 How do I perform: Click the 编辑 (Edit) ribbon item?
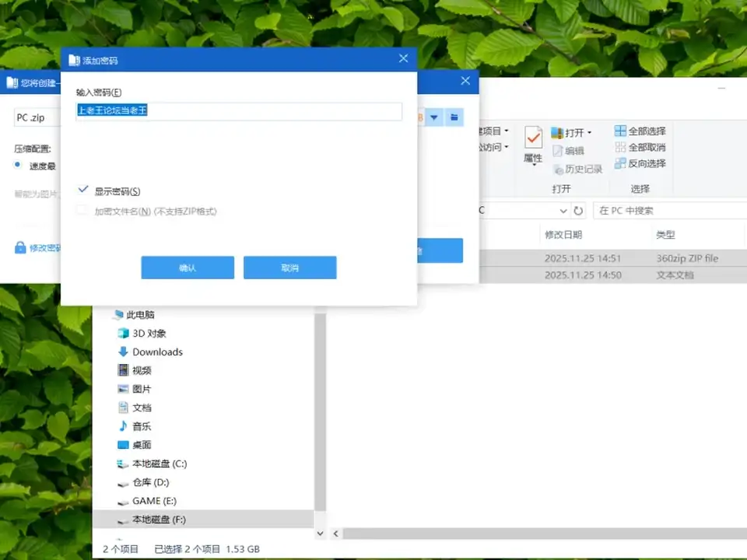coord(568,151)
